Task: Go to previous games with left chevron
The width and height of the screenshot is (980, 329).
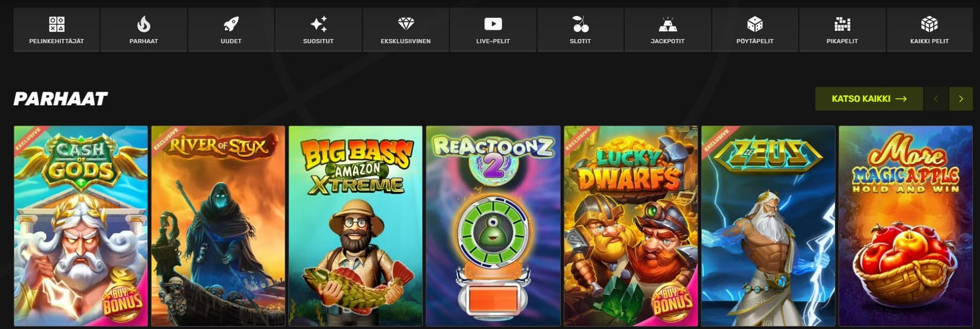Action: 936,99
